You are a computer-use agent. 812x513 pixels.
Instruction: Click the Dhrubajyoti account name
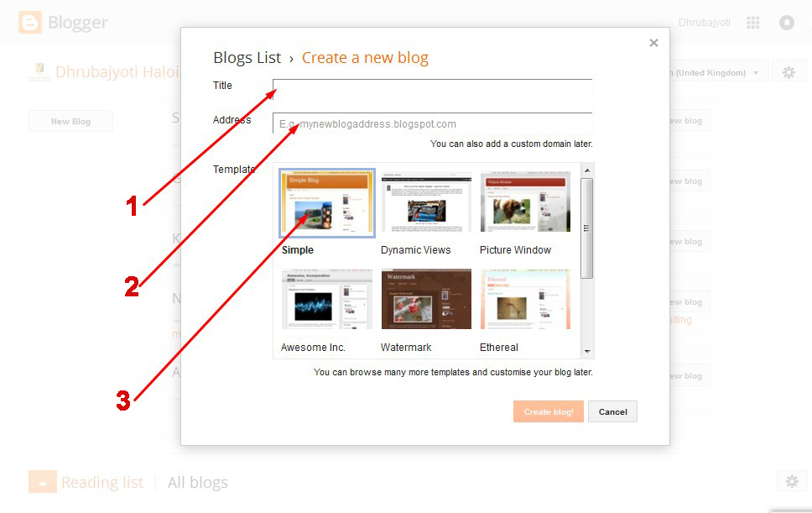click(705, 23)
